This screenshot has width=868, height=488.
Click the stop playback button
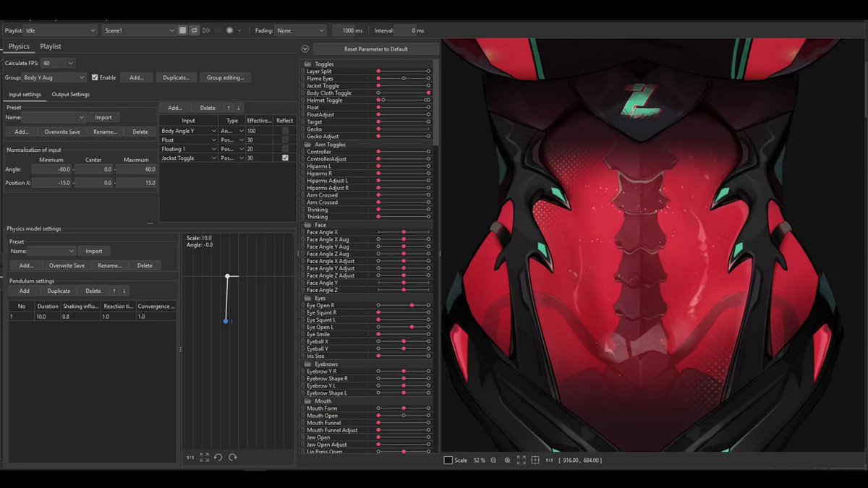click(183, 30)
